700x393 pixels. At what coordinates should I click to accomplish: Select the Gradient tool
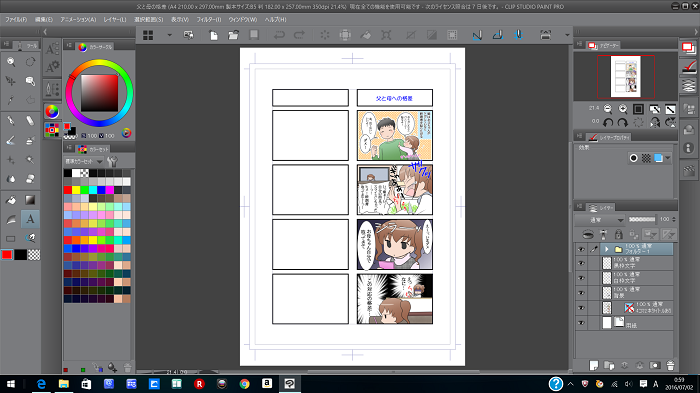click(x=30, y=200)
